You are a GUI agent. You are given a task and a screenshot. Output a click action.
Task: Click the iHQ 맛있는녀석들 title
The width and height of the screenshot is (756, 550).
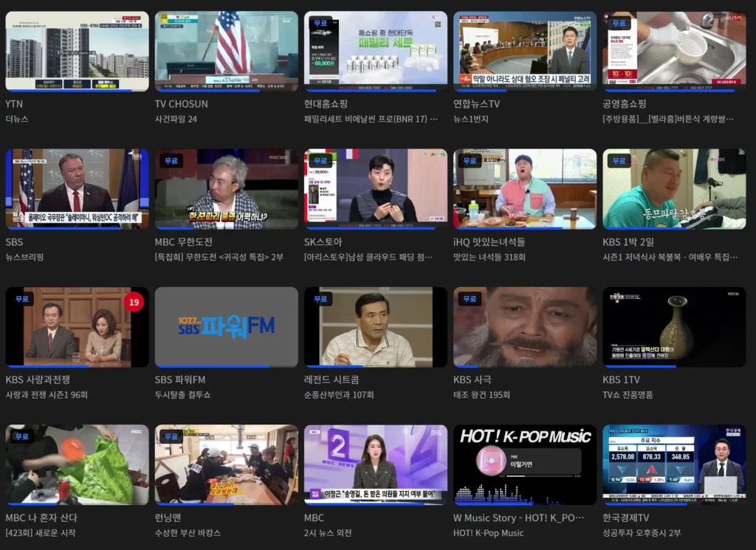click(489, 242)
